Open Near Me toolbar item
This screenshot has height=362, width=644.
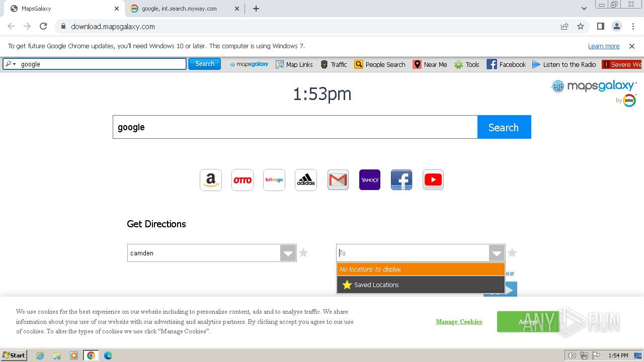pyautogui.click(x=430, y=64)
